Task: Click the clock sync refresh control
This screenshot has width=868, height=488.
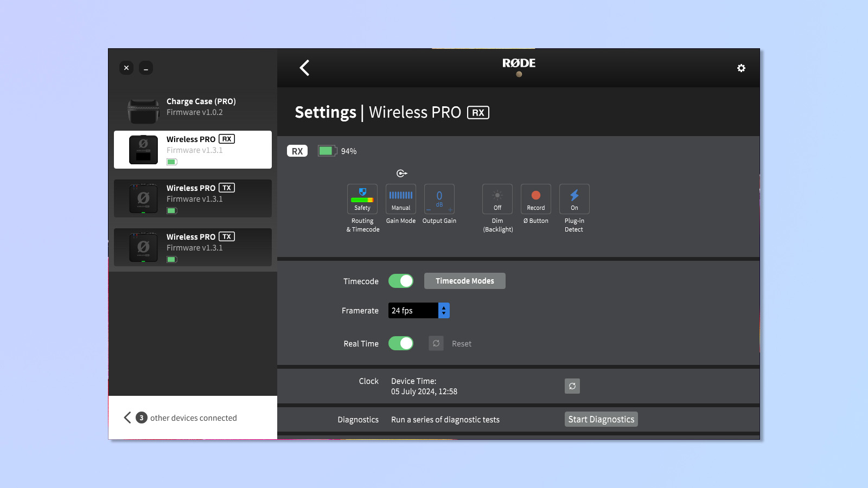Action: [572, 386]
